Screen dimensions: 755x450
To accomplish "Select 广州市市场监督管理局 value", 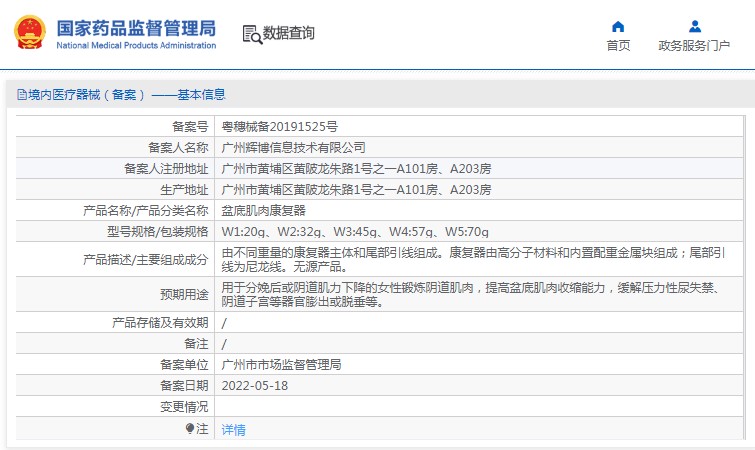I will (x=281, y=365).
